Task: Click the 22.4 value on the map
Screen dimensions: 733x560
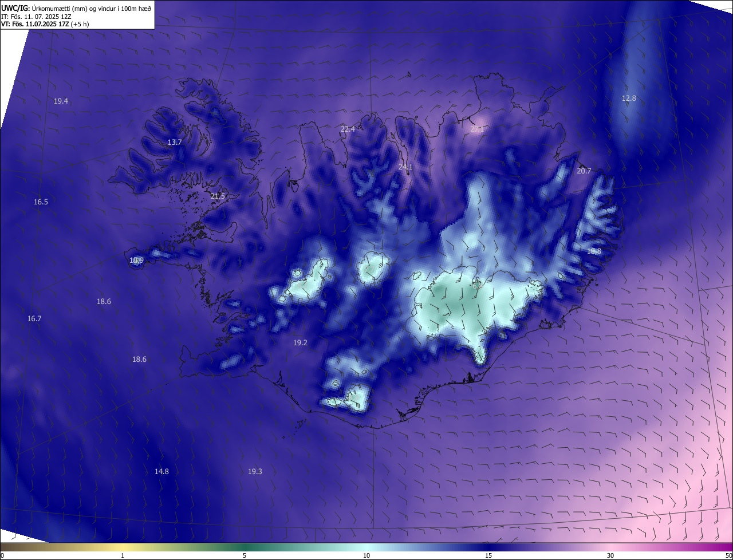Action: [x=348, y=129]
